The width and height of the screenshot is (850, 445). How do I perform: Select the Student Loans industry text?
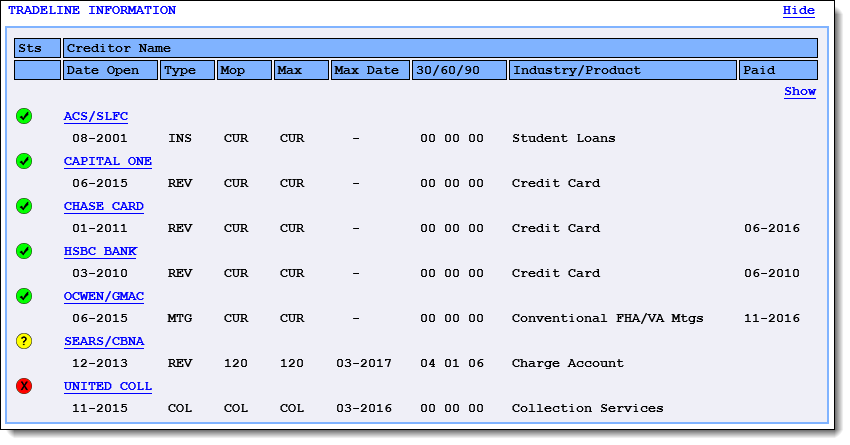point(564,138)
